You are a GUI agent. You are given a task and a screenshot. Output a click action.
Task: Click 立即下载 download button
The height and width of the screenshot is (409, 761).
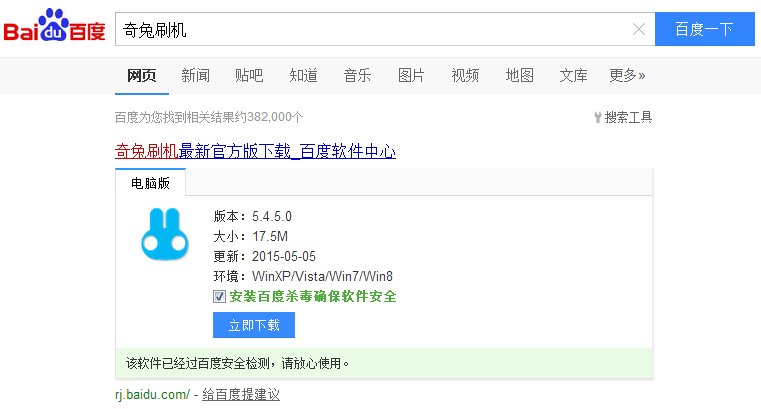tap(254, 325)
